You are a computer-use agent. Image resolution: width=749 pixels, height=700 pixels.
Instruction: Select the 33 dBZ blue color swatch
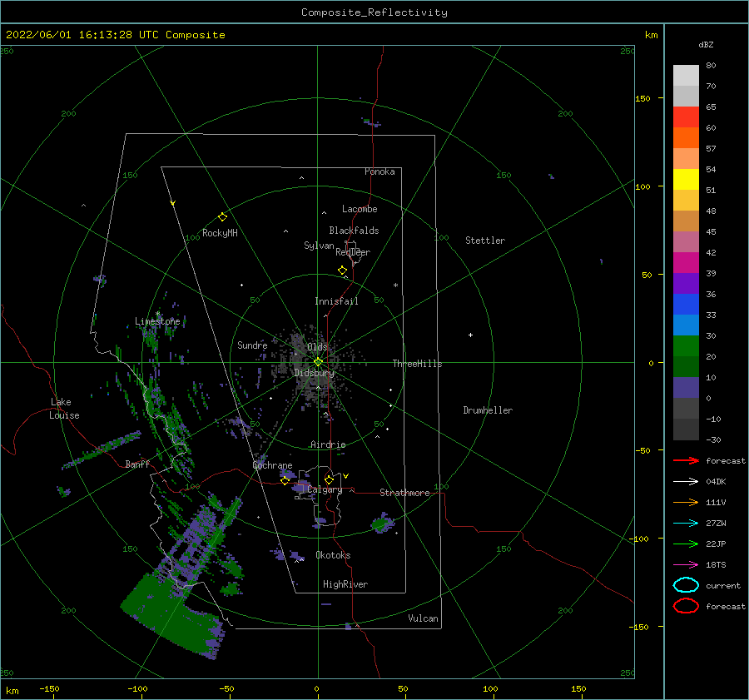click(x=686, y=325)
